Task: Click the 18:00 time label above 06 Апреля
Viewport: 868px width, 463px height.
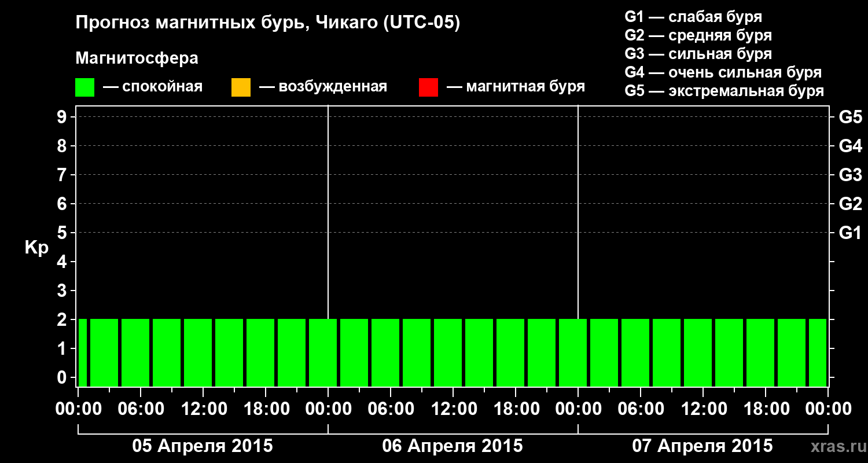Action: pyautogui.click(x=516, y=409)
